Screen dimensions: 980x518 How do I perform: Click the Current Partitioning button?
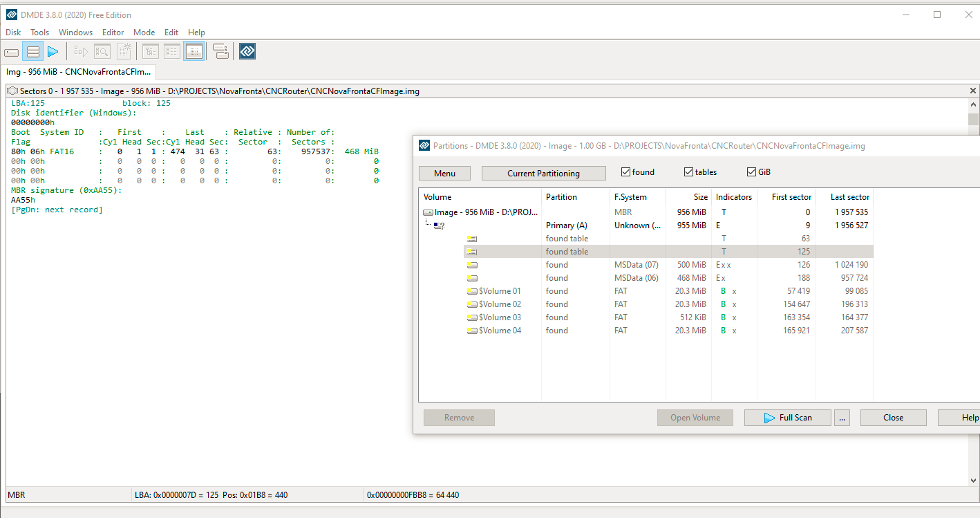click(543, 174)
